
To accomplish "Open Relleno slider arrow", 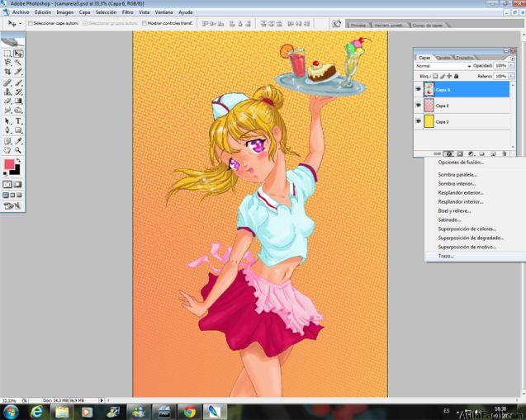I will tap(511, 76).
